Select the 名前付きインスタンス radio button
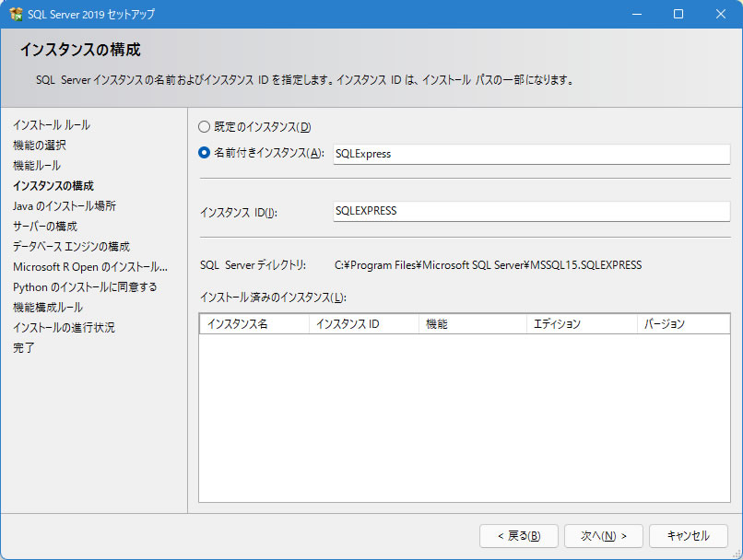This screenshot has height=560, width=743. click(205, 154)
